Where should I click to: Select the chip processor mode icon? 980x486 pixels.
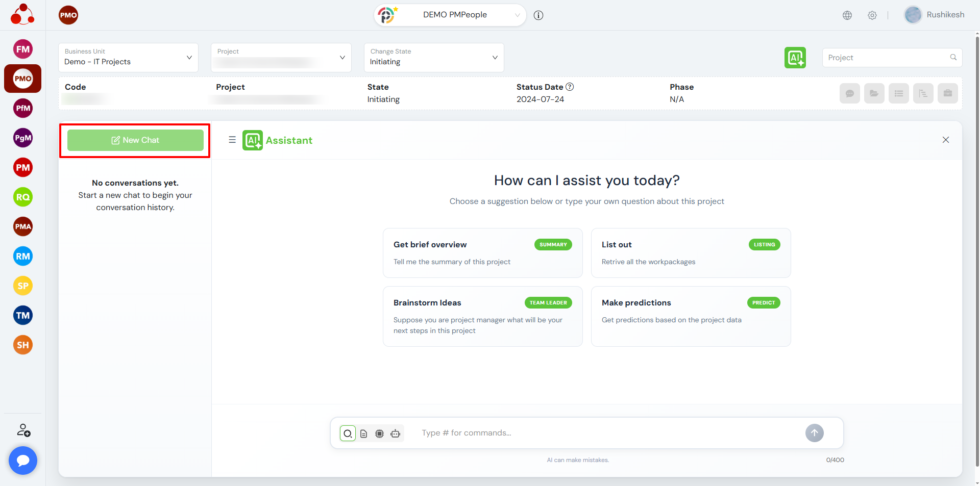[x=379, y=433]
